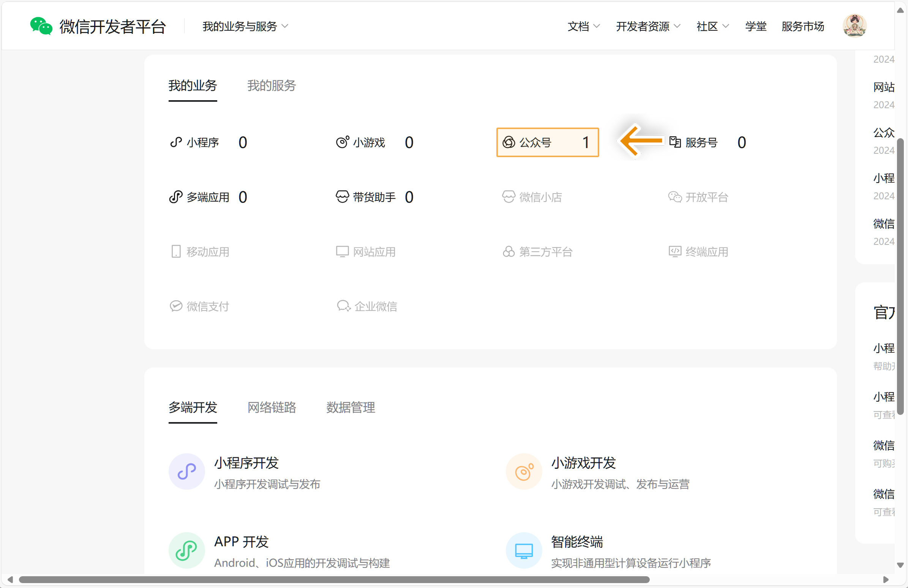
Task: Click the vertical scrollbar thumb
Action: 900,276
